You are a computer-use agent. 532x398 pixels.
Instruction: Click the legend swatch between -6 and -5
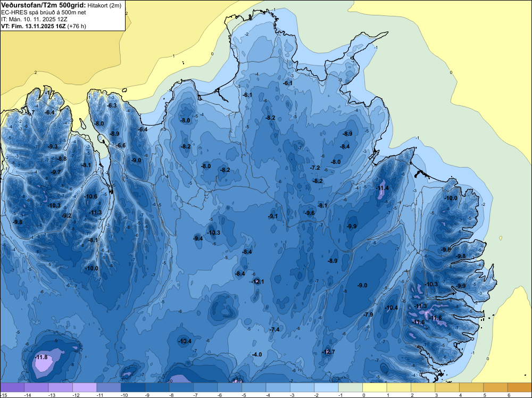[230, 387]
